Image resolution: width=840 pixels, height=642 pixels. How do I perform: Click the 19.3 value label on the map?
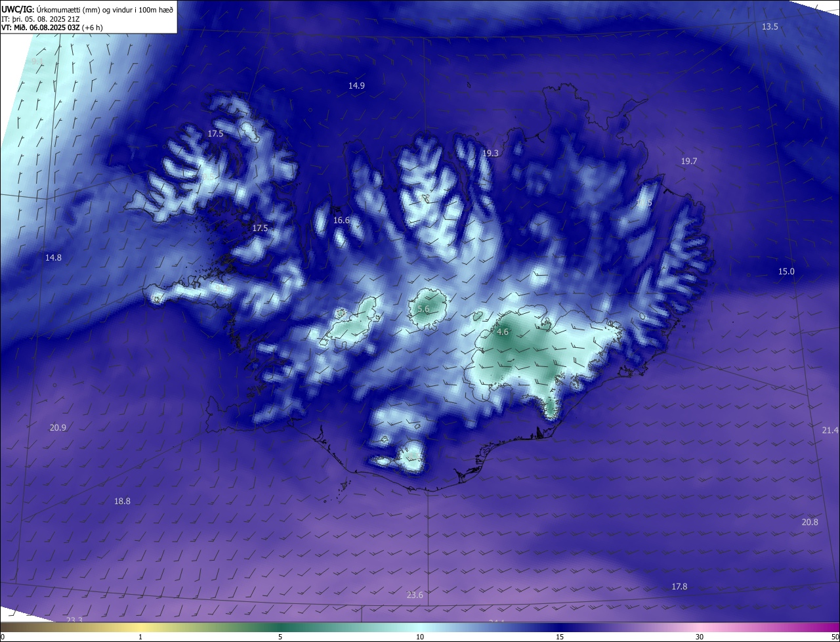(x=490, y=153)
